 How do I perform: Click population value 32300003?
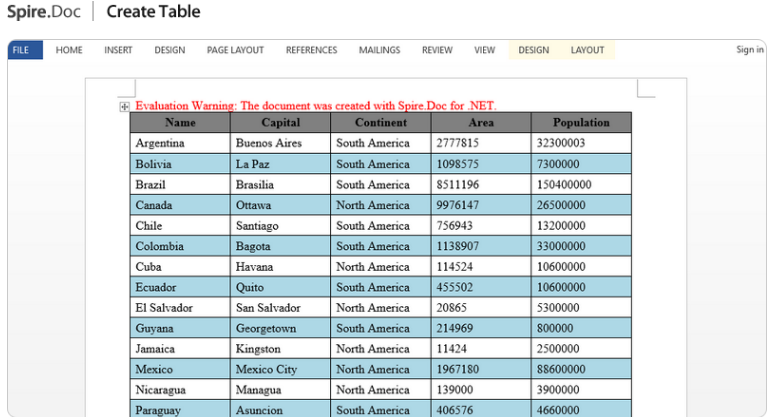click(x=561, y=143)
